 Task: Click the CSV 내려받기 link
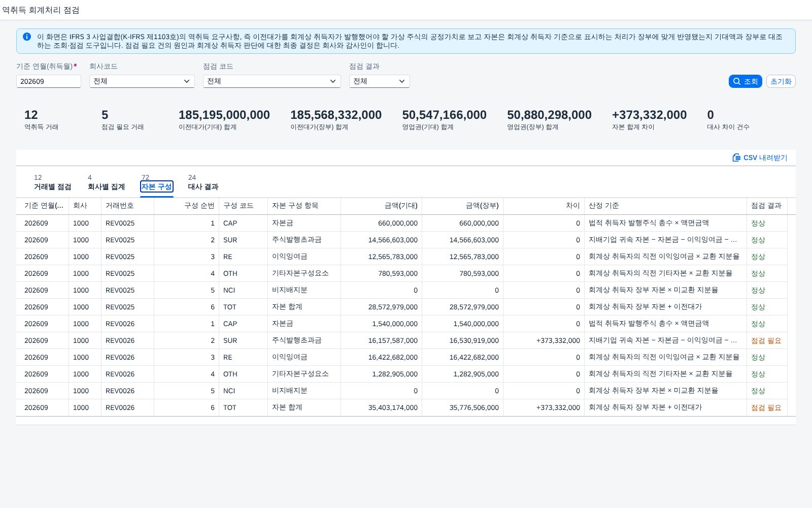coord(760,157)
